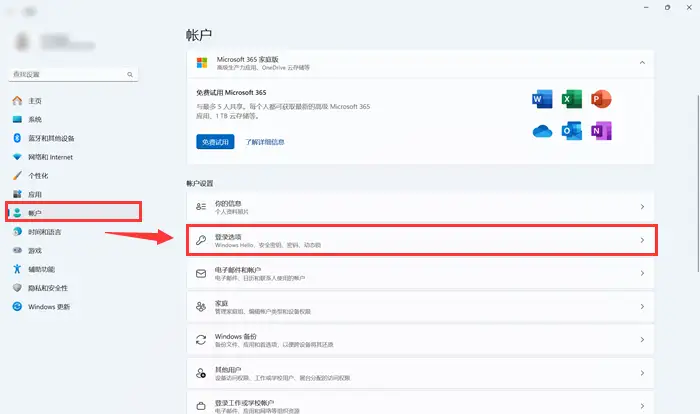
Task: Expand 登录工作或学校帐户 row chevron
Action: (642, 406)
